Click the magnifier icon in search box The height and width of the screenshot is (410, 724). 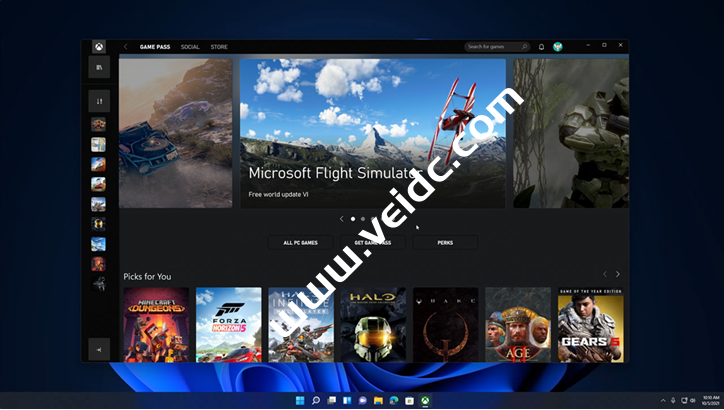tap(524, 47)
